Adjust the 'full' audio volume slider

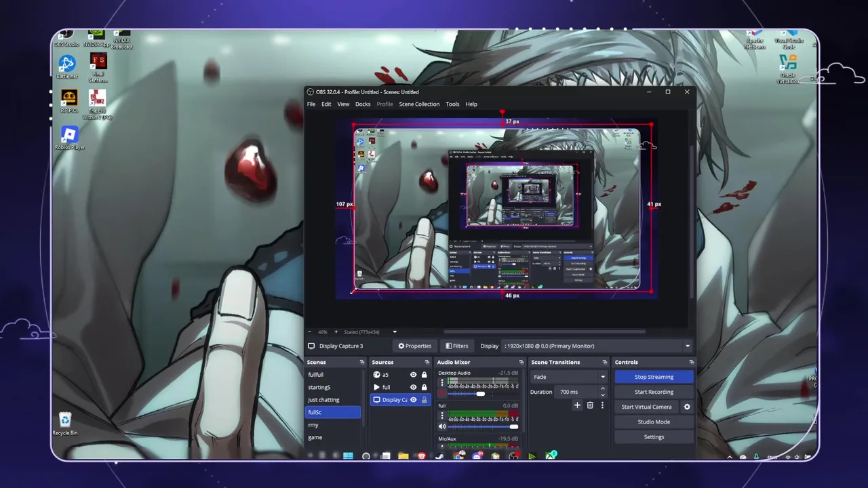click(513, 426)
